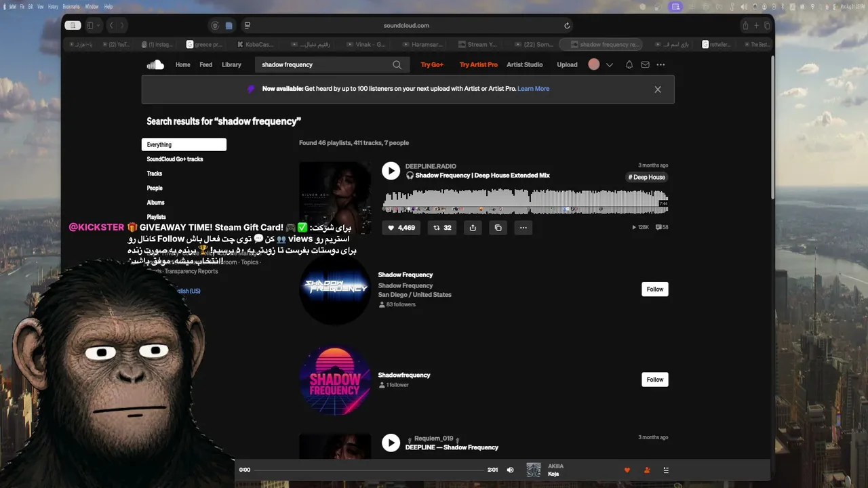Viewport: 868px width, 488px height.
Task: Follow Shadow Frequency from San Diego
Action: (x=655, y=289)
